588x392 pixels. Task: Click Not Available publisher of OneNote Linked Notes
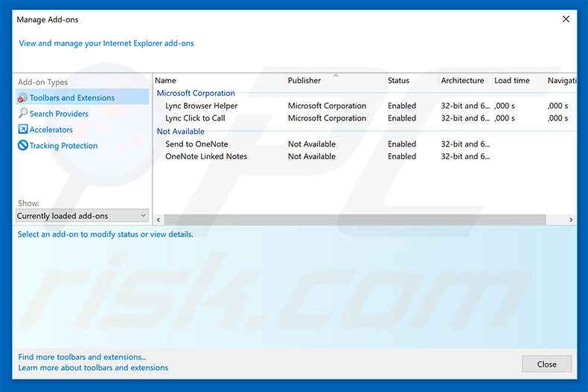click(312, 156)
